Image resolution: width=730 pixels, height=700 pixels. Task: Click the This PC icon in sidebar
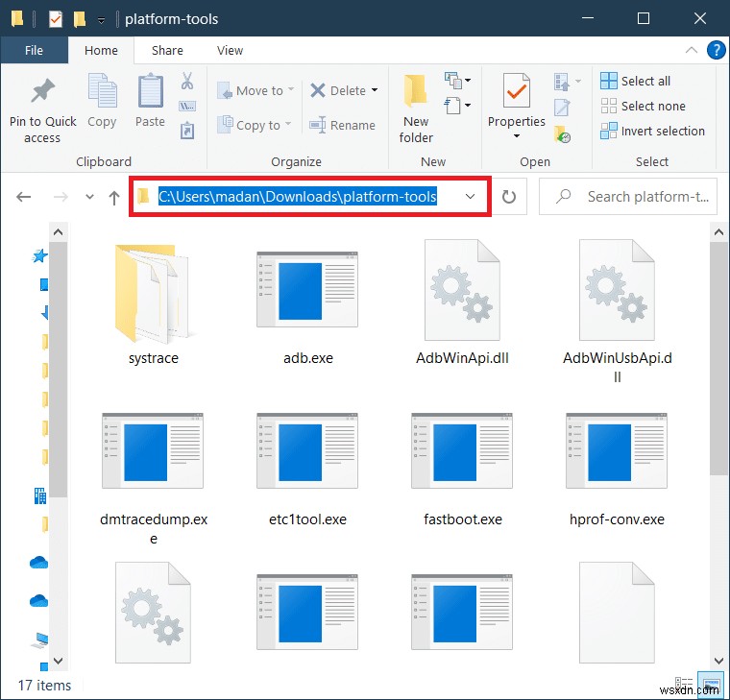[40, 640]
